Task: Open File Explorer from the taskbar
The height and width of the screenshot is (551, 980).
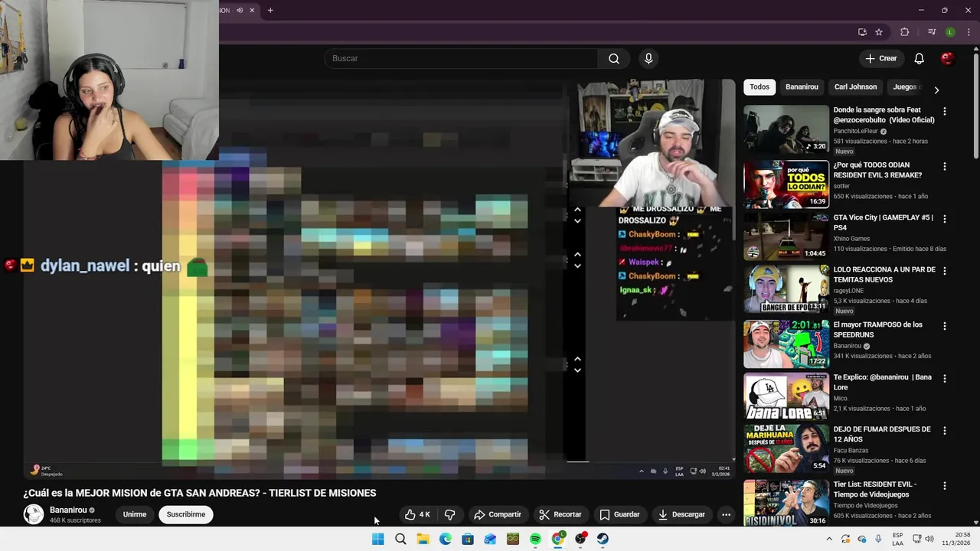Action: 423,539
